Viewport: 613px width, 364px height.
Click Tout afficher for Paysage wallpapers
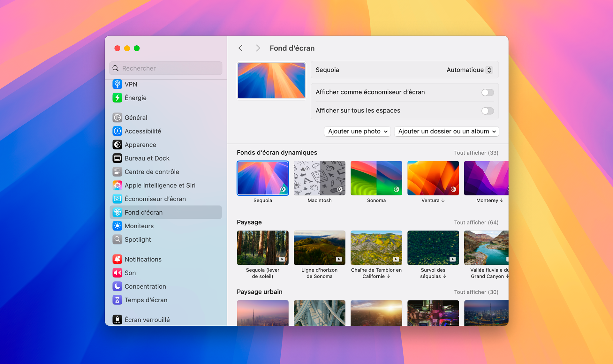click(x=476, y=222)
